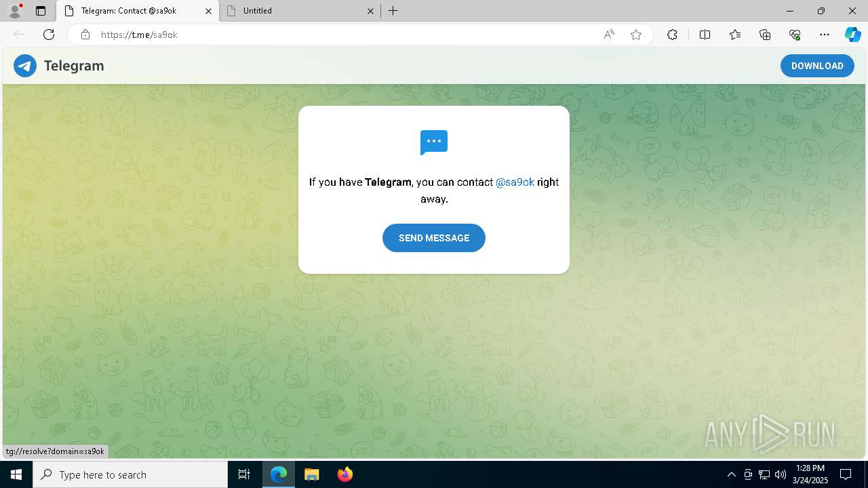Launch Firefox from the taskbar
The width and height of the screenshot is (868, 488).
pos(344,474)
